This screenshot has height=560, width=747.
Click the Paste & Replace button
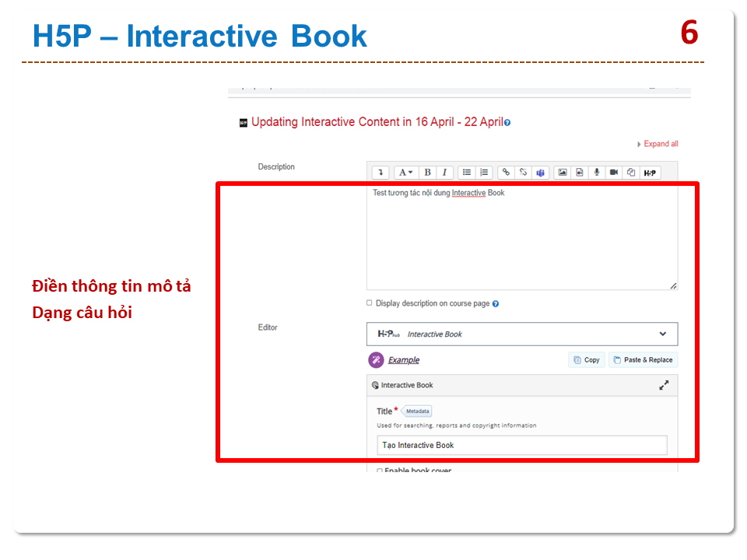tap(643, 360)
